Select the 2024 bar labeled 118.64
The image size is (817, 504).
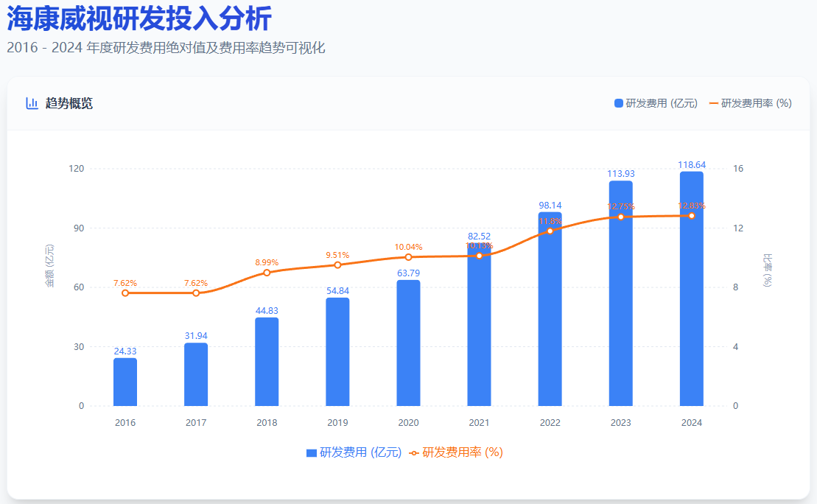(691, 289)
